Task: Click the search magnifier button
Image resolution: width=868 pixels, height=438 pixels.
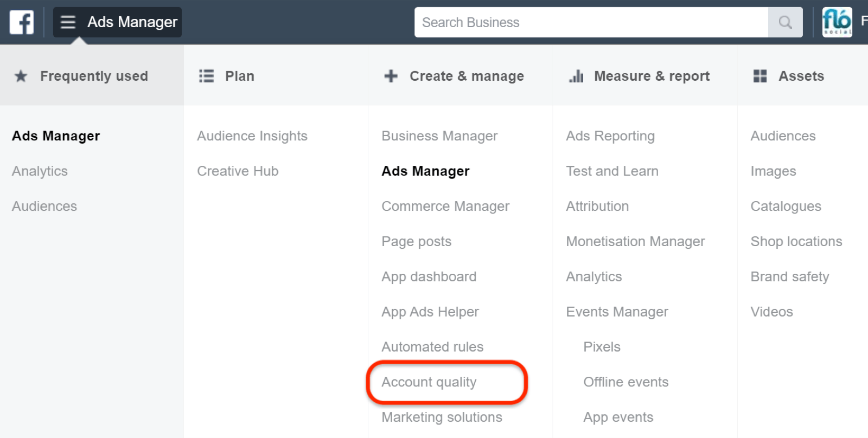Action: (785, 22)
